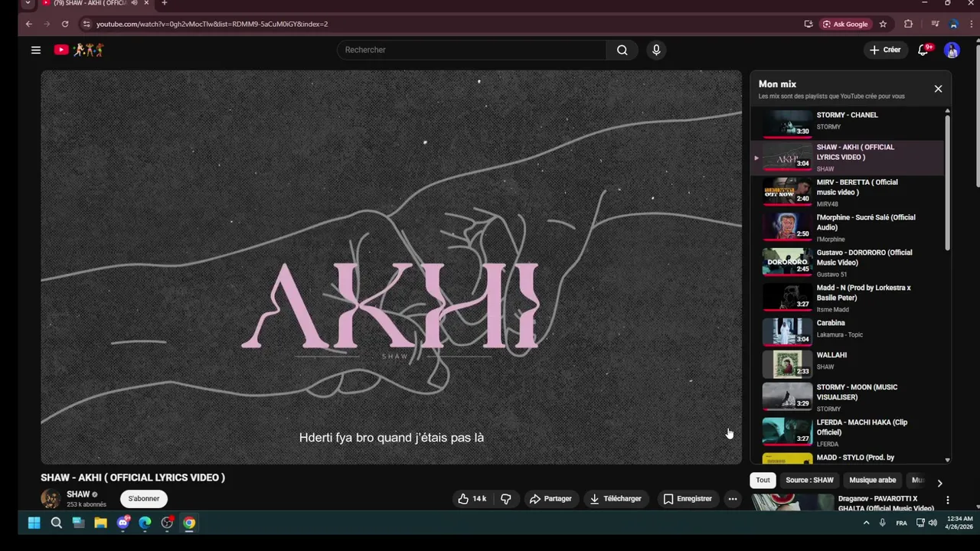This screenshot has height=551, width=980.
Task: Open SHAW channel avatar
Action: [51, 499]
